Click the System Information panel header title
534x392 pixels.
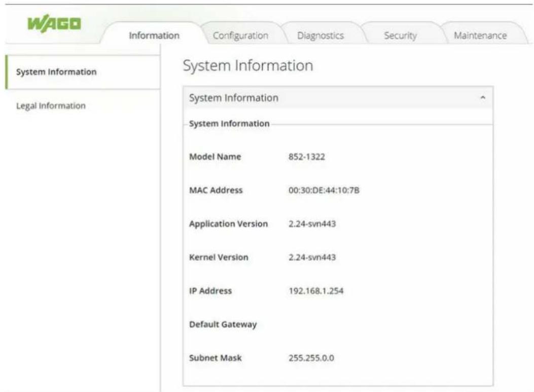[234, 98]
